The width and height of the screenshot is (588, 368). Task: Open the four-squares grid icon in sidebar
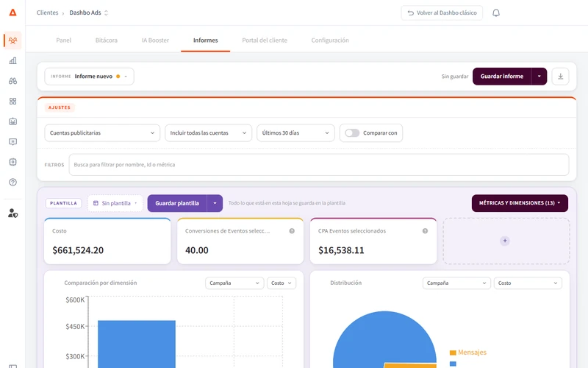coord(12,101)
